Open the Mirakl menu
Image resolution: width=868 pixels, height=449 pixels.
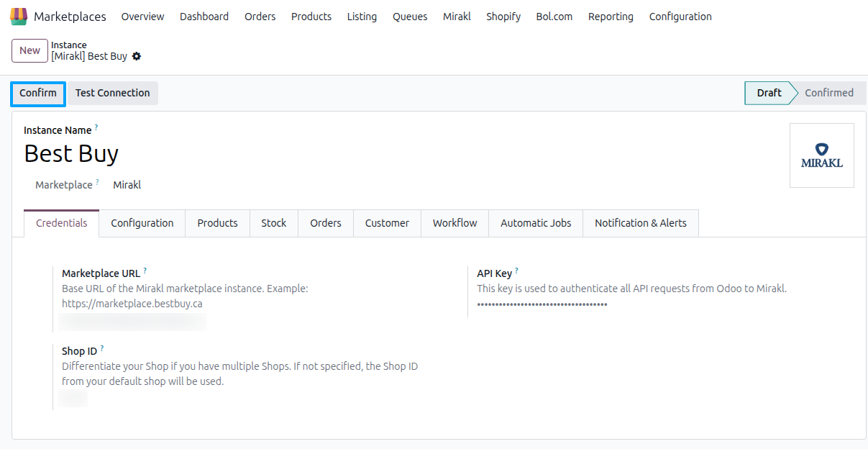click(457, 17)
